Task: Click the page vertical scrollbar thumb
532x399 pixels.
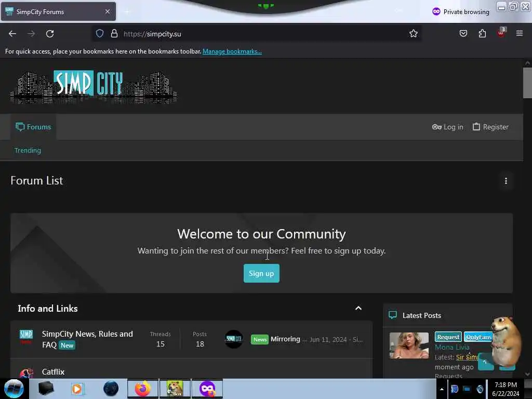Action: [527, 83]
